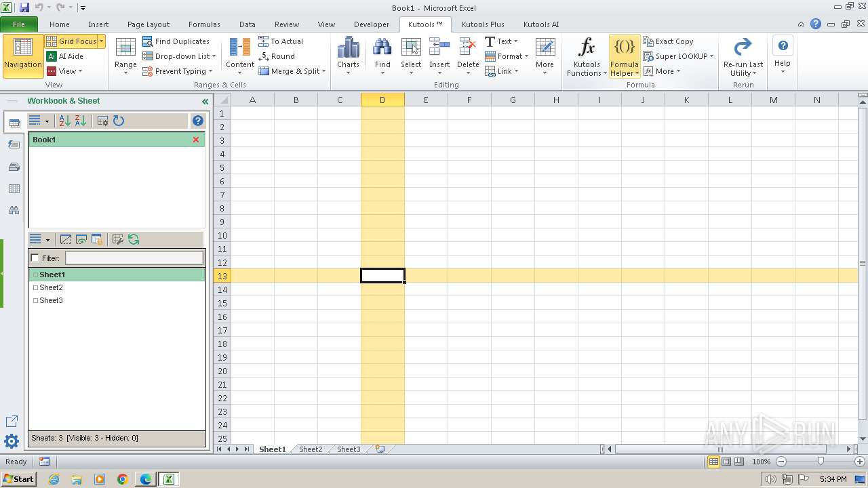
Task: Select column D header
Action: click(382, 100)
